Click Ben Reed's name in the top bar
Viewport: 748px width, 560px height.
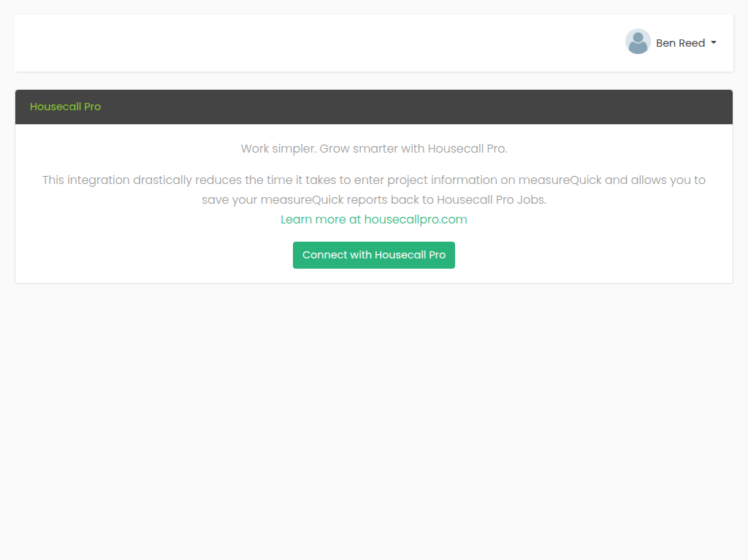(x=681, y=42)
